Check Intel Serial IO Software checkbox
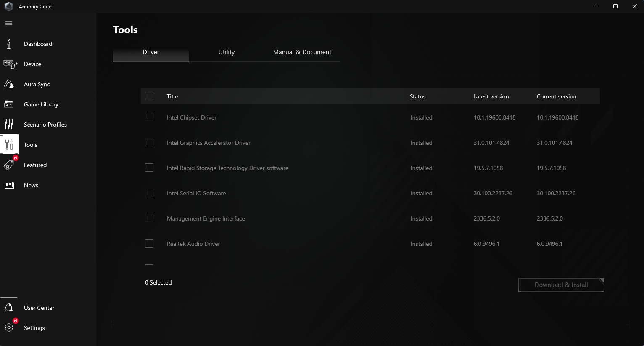This screenshot has width=644, height=346. pyautogui.click(x=149, y=193)
